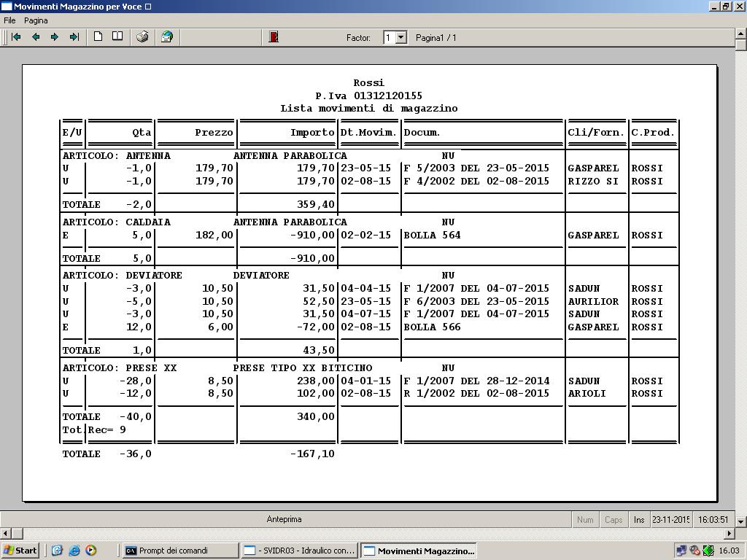The height and width of the screenshot is (560, 747).
Task: Open the Factor zoom dropdown
Action: (x=401, y=38)
